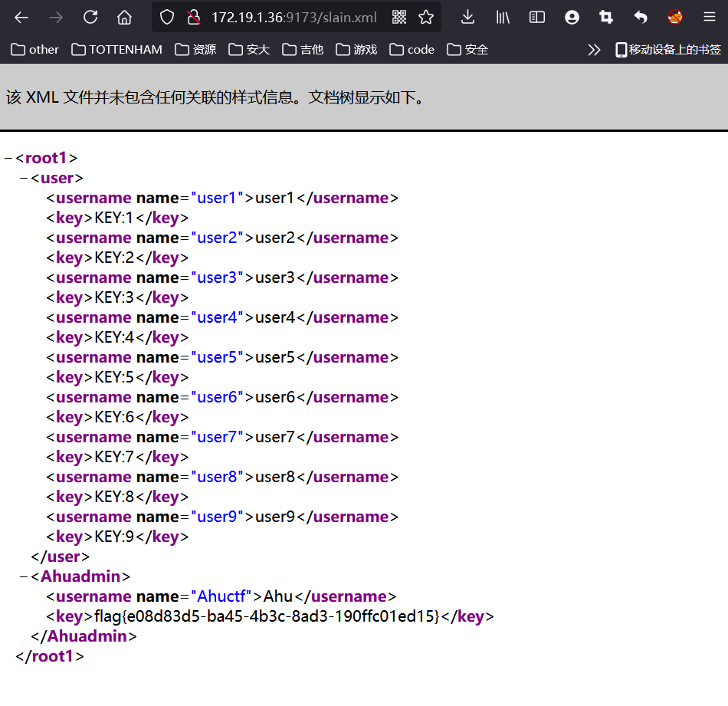This screenshot has height=706, width=728.
Task: Open the hamburger application menu
Action: [710, 18]
